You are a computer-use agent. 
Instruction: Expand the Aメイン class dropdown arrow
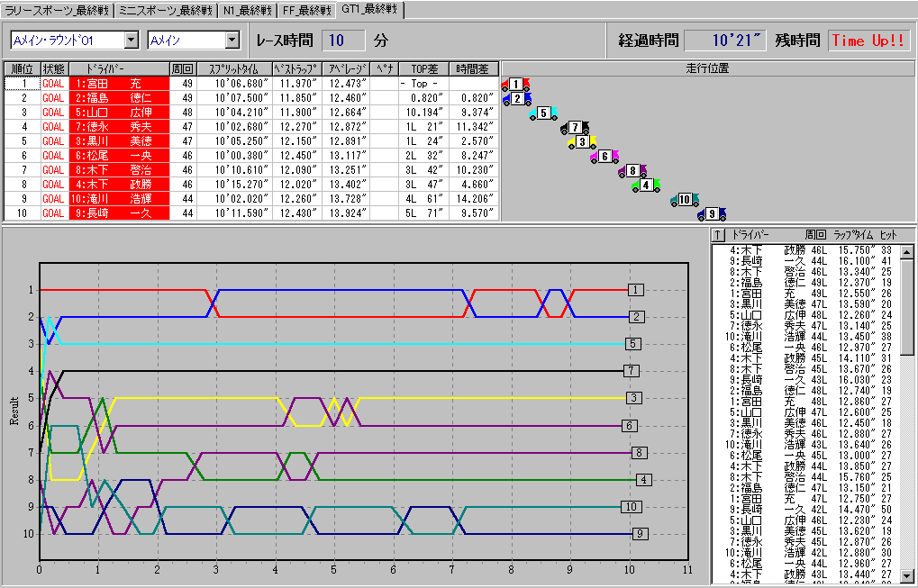coord(232,41)
